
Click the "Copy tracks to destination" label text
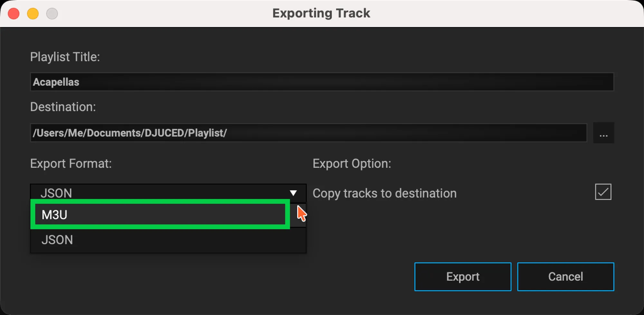pos(384,193)
